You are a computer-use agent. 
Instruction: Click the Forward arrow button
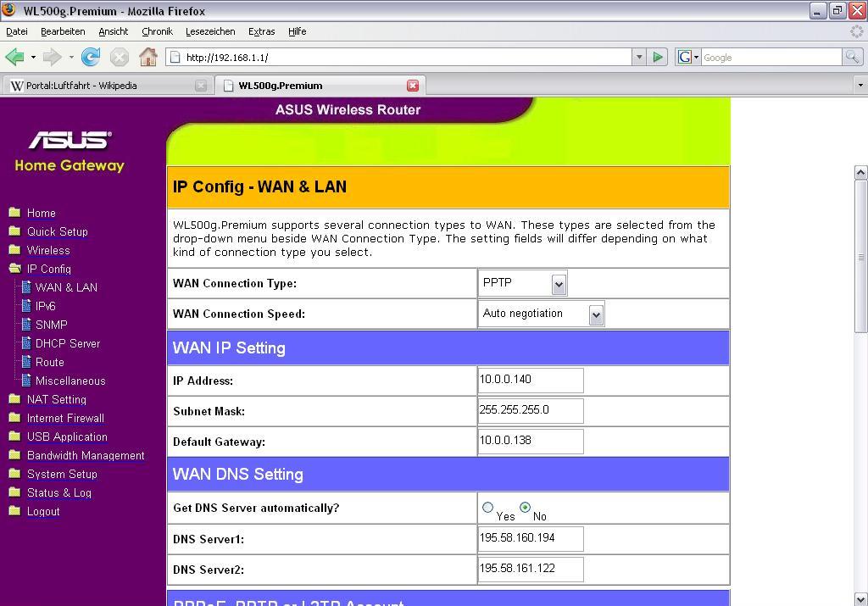pyautogui.click(x=52, y=57)
